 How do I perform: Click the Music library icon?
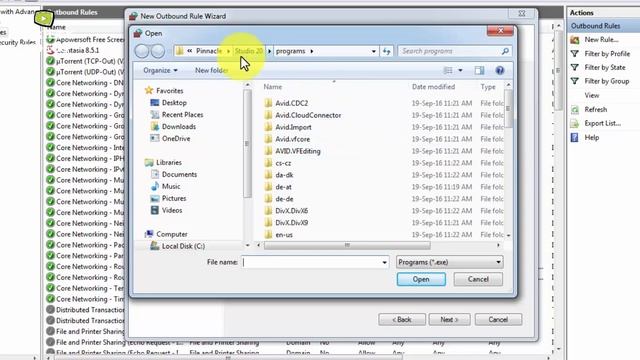click(155, 186)
